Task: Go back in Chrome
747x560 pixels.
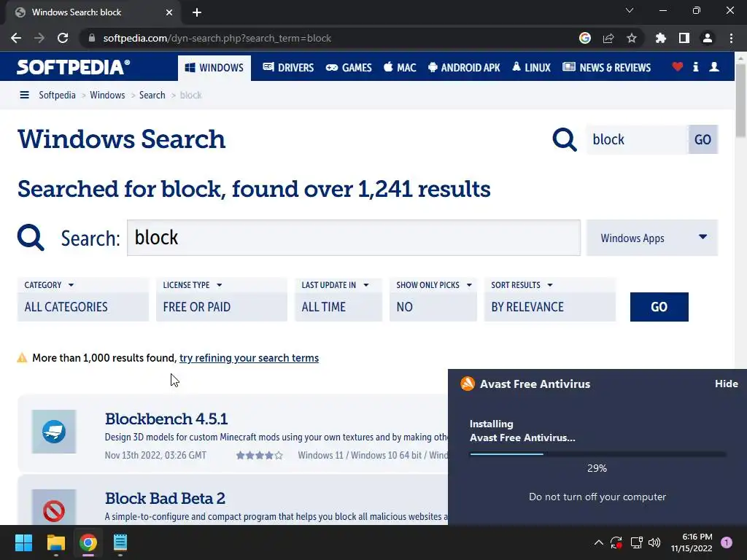Action: (16, 38)
